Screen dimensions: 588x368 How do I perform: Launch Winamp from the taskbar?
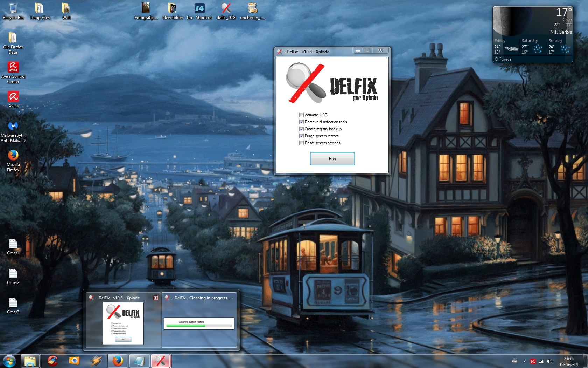click(x=96, y=361)
